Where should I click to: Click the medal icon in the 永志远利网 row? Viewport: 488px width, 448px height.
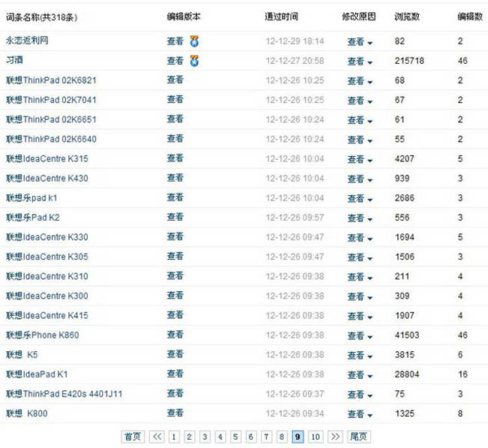point(194,41)
